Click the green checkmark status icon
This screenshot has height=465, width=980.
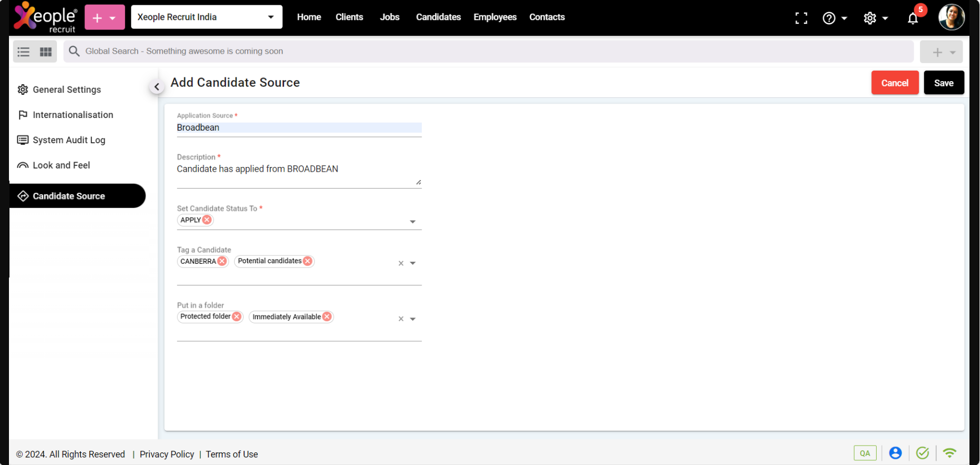pos(922,453)
